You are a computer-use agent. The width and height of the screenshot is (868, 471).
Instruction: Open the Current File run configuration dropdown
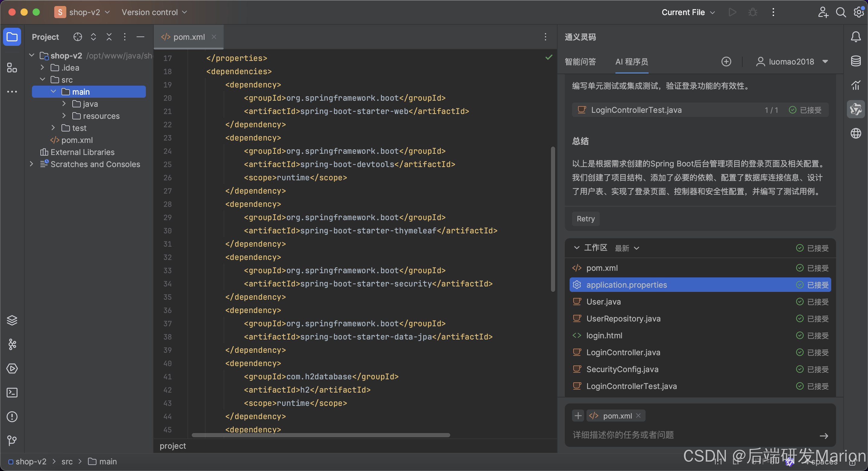coord(688,12)
